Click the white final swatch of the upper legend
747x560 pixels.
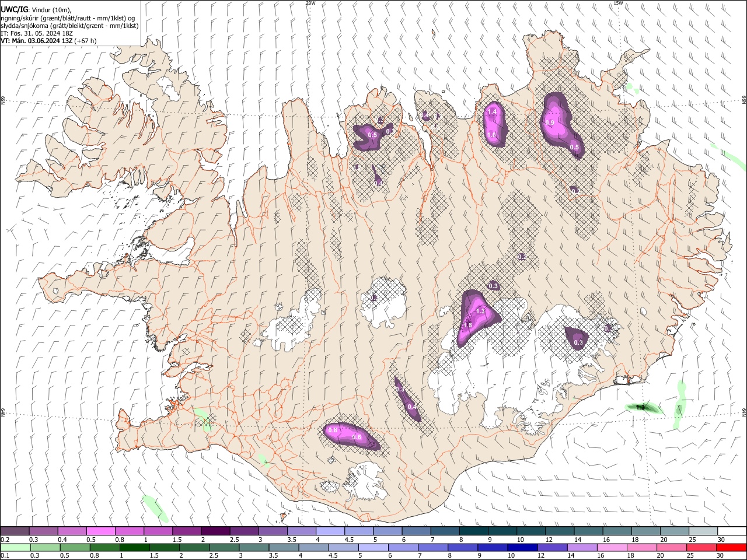[732, 531]
